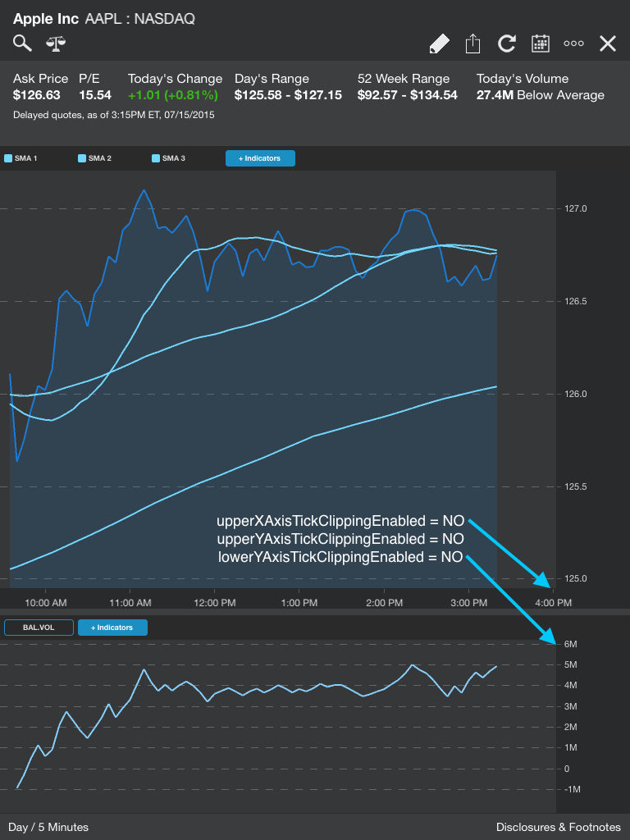Add indicators to the upper price chart
Screen dimensions: 630x840
point(260,158)
